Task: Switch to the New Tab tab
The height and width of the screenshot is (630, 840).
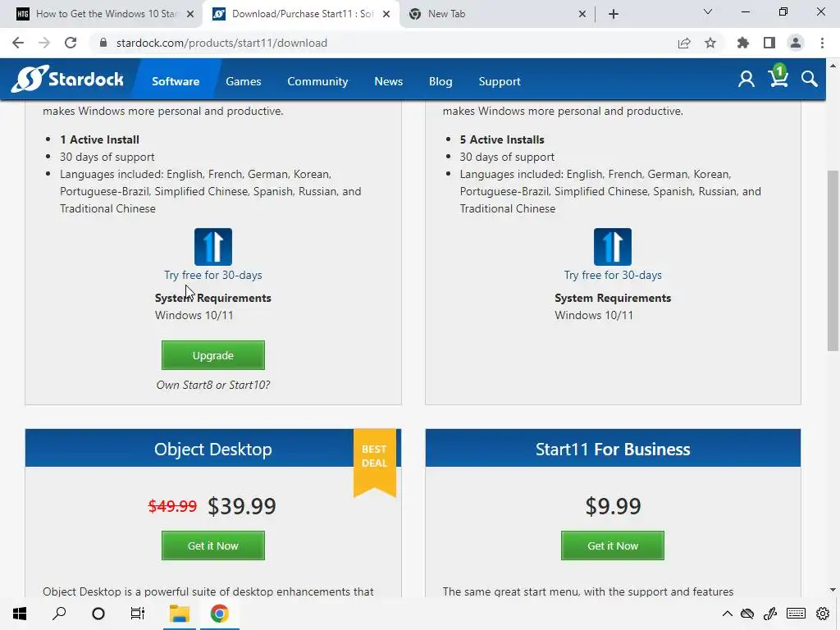Action: 496,14
